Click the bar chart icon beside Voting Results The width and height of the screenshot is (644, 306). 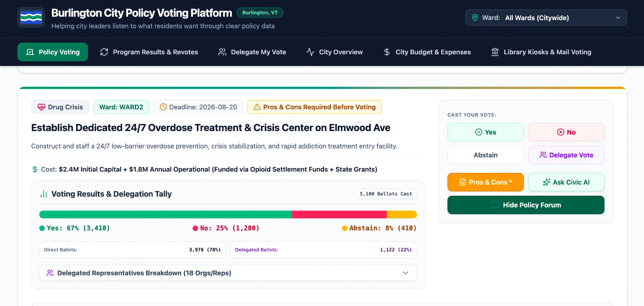coord(44,194)
